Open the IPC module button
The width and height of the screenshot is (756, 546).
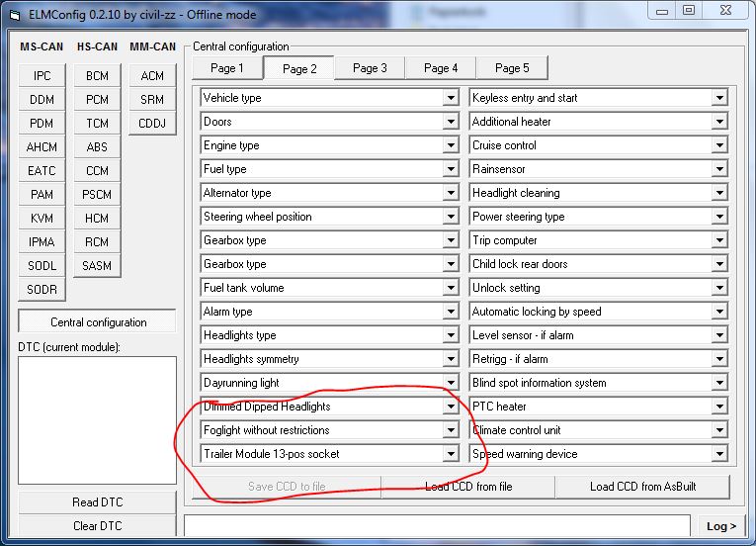[x=42, y=76]
